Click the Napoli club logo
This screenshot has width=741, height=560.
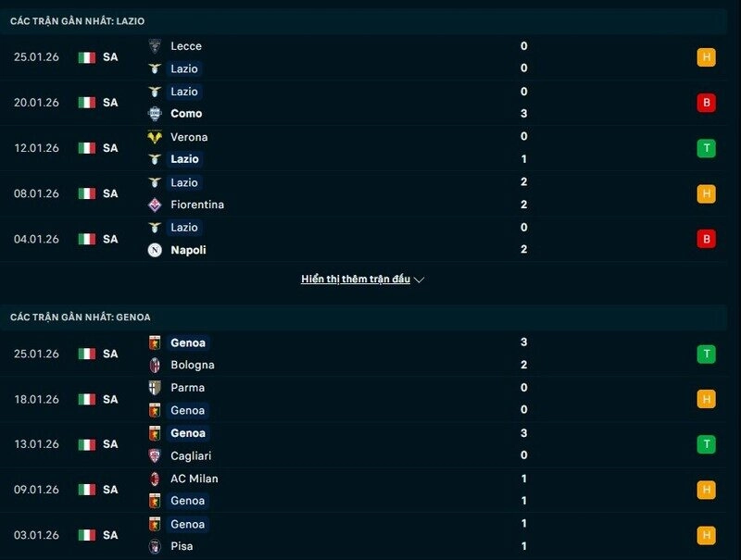coord(153,250)
